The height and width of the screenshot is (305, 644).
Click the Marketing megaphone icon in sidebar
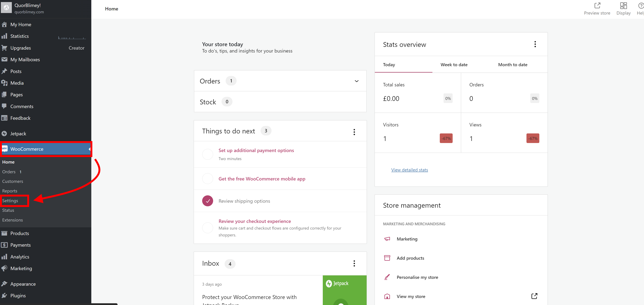4,268
